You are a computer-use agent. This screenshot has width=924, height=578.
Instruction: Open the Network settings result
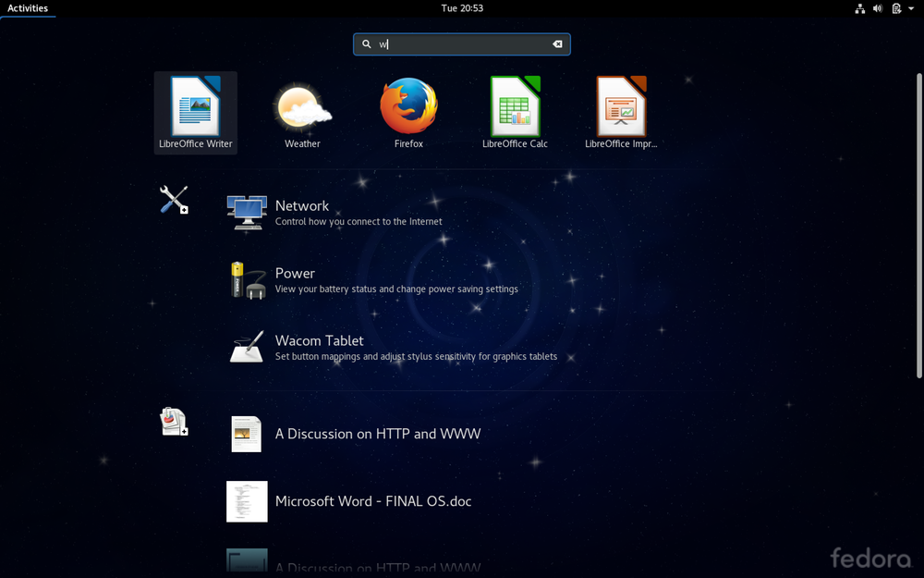301,213
